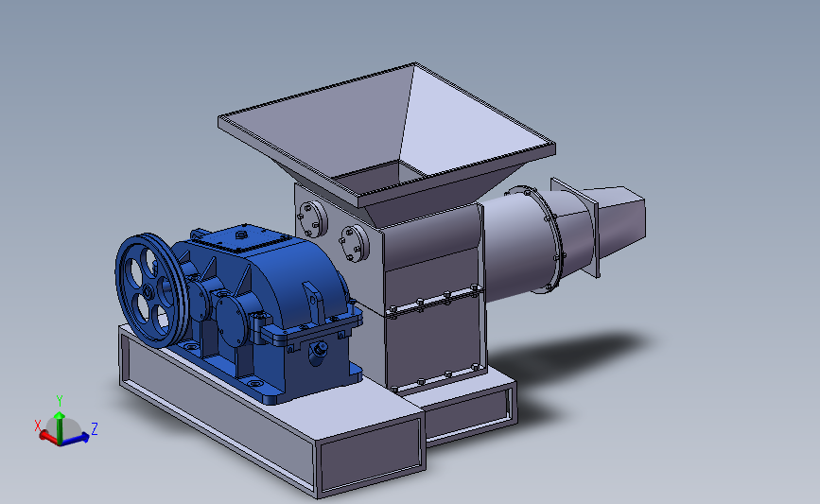Screen dimensions: 820x504
Task: Pick the base frame tube front end opening
Action: point(372,456)
